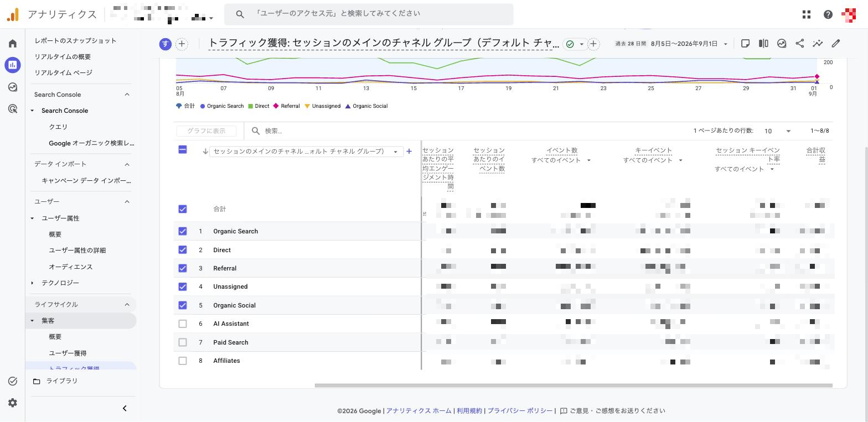The height and width of the screenshot is (422, 868).
Task: Open the Help question mark icon
Action: click(828, 14)
